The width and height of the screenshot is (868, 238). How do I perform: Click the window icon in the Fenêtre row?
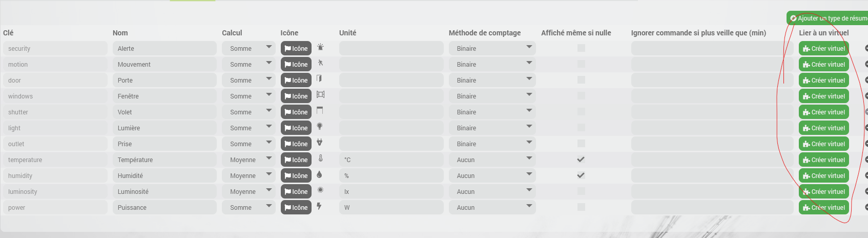pos(321,95)
